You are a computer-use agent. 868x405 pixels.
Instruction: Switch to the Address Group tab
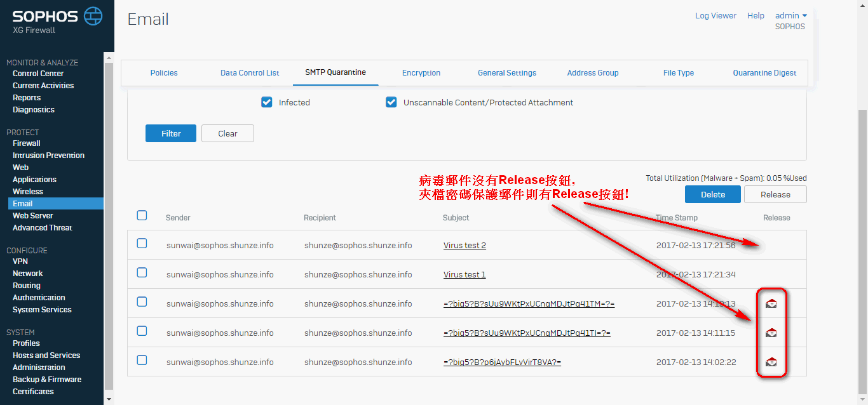coord(593,73)
